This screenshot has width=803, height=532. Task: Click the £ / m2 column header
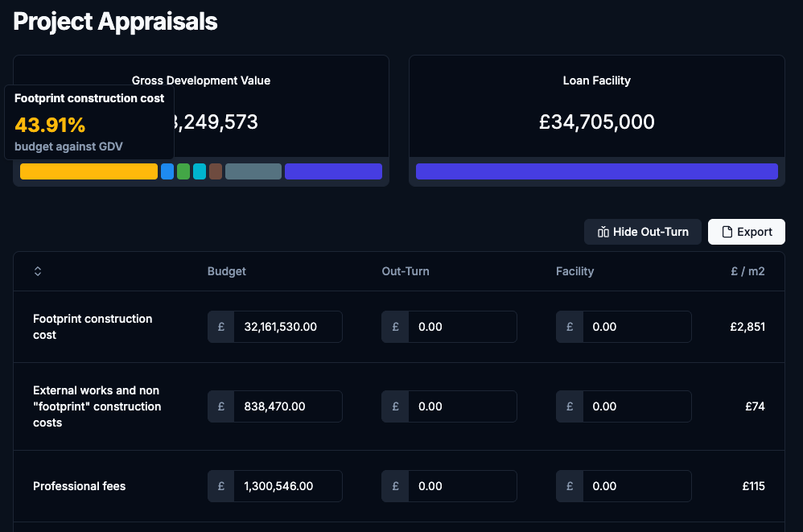[747, 271]
